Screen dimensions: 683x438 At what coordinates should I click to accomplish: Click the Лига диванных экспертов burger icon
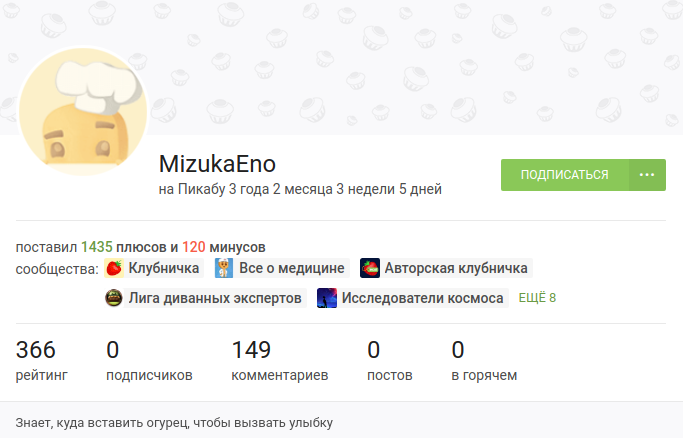(114, 298)
